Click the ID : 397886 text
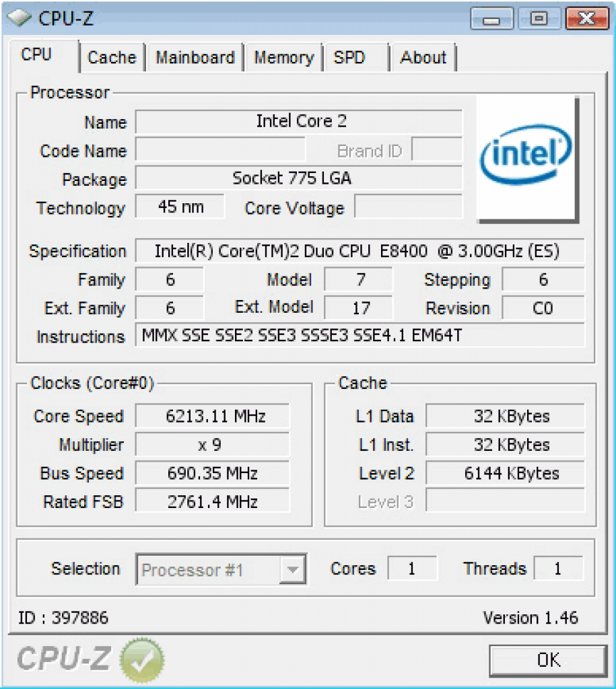The width and height of the screenshot is (616, 689). 63,618
